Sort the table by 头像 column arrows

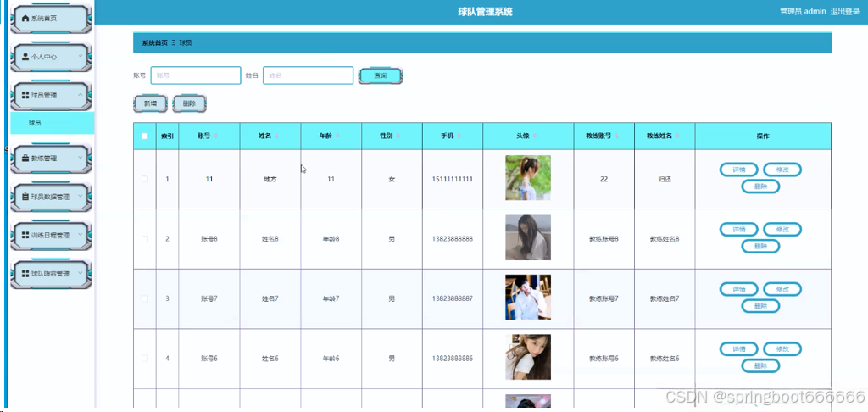[x=535, y=136]
